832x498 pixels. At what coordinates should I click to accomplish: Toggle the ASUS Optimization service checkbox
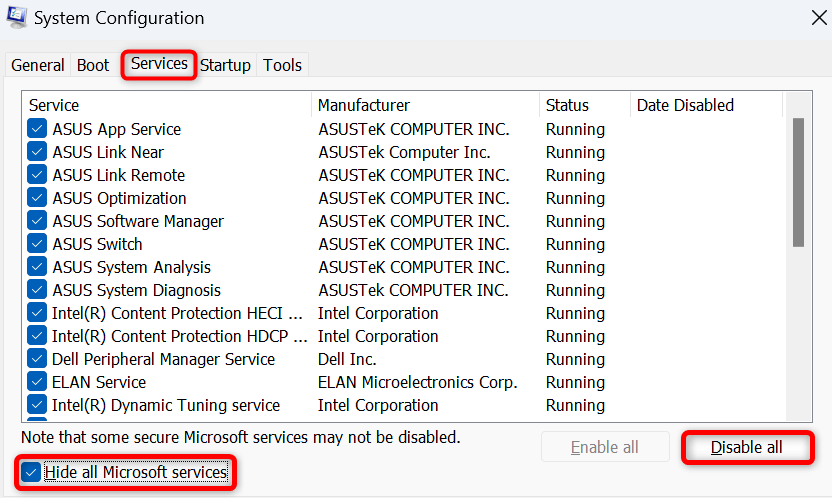(37, 198)
